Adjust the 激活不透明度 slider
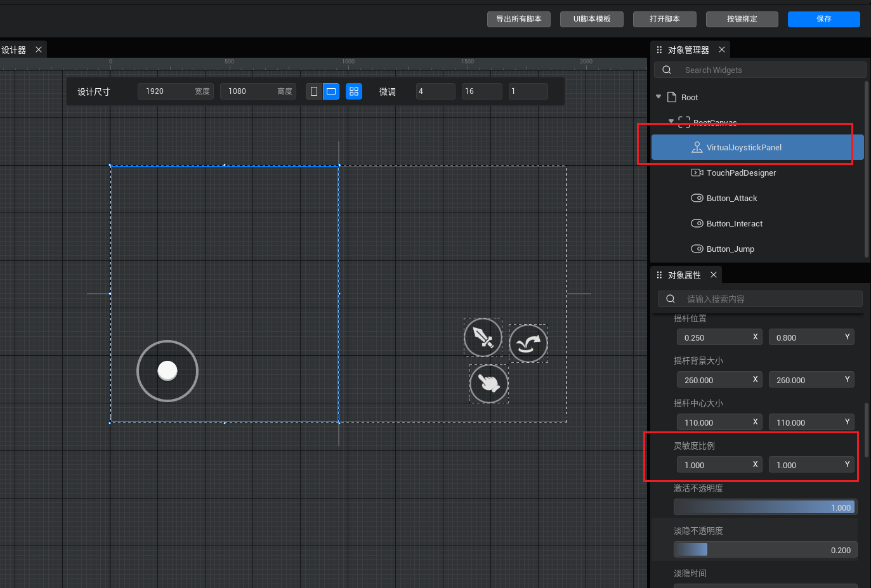871x588 pixels. click(x=765, y=507)
